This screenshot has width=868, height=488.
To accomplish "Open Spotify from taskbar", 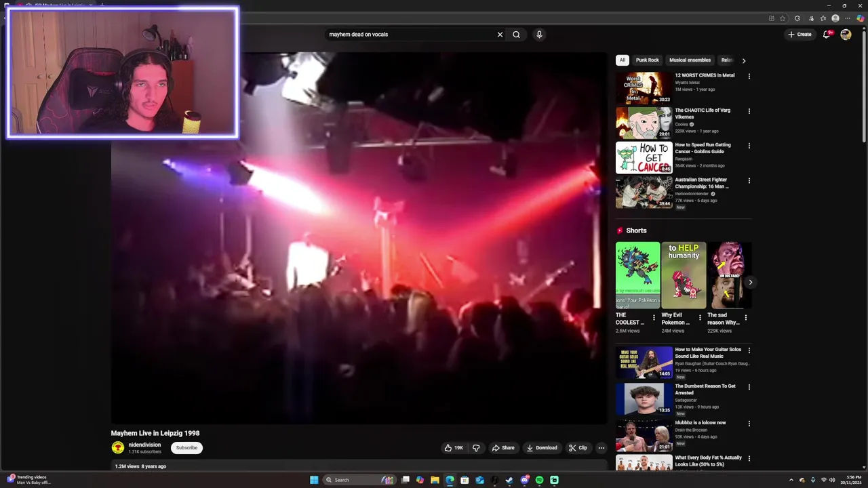I will tap(539, 480).
